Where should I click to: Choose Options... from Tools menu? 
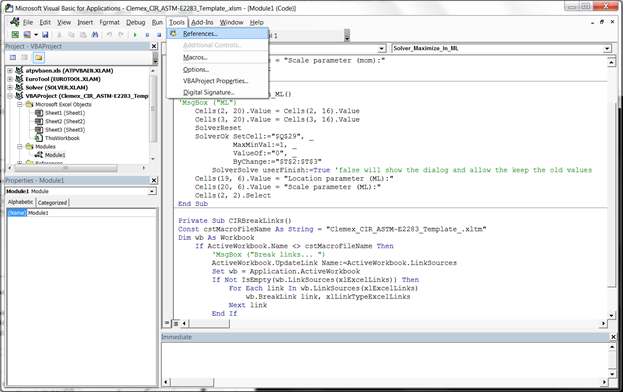point(218,70)
